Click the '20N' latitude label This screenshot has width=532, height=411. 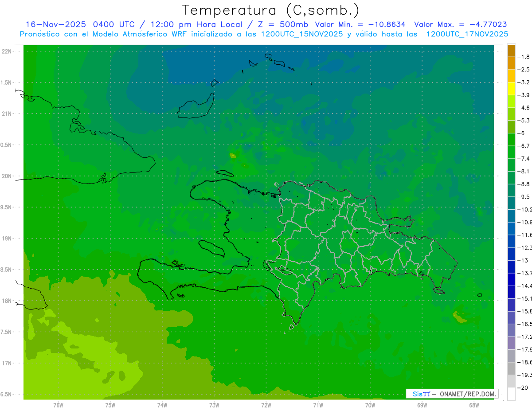pos(8,176)
